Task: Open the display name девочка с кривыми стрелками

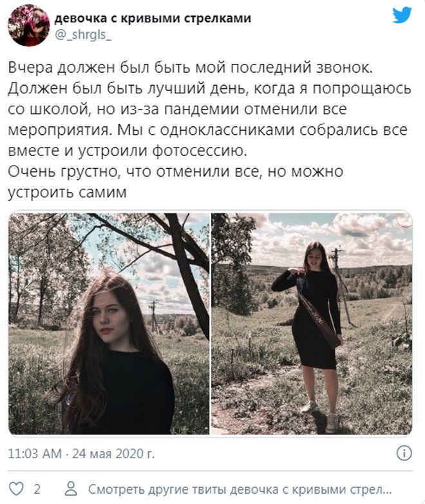Action: coord(153,18)
